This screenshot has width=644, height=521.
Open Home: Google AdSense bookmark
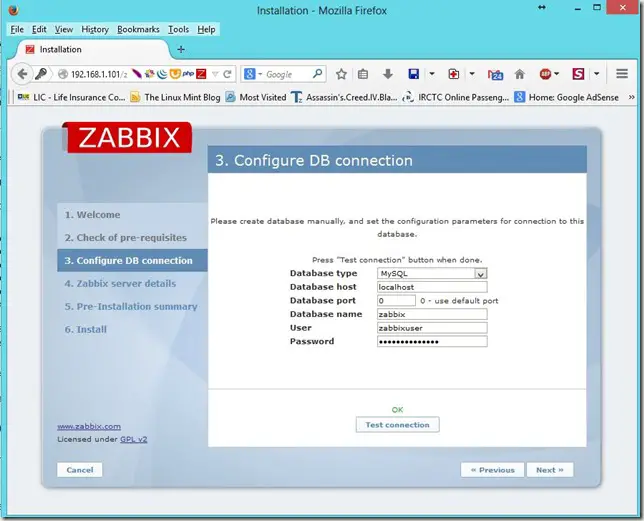(566, 97)
